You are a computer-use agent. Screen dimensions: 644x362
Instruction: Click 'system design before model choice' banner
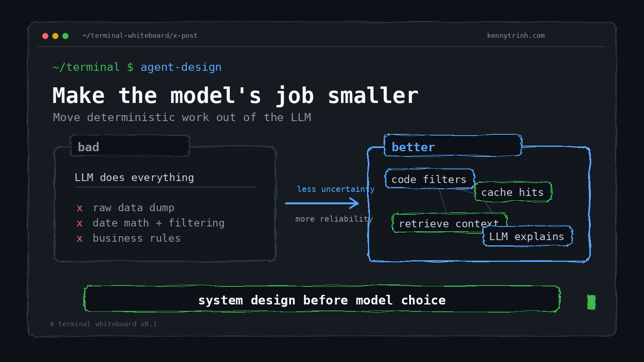322,299
